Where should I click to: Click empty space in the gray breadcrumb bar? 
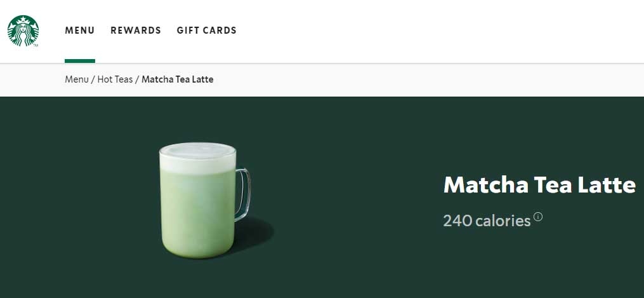click(x=411, y=79)
